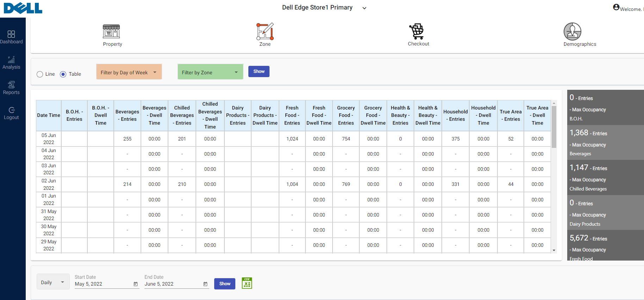644x300 pixels.
Task: Click the Logout sidebar icon
Action: coord(11,110)
